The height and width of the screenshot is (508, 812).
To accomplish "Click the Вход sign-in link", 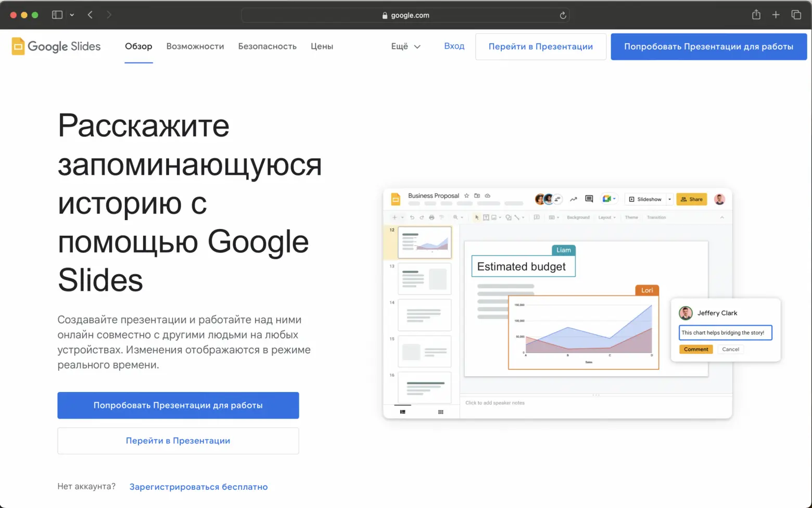I will tap(454, 46).
